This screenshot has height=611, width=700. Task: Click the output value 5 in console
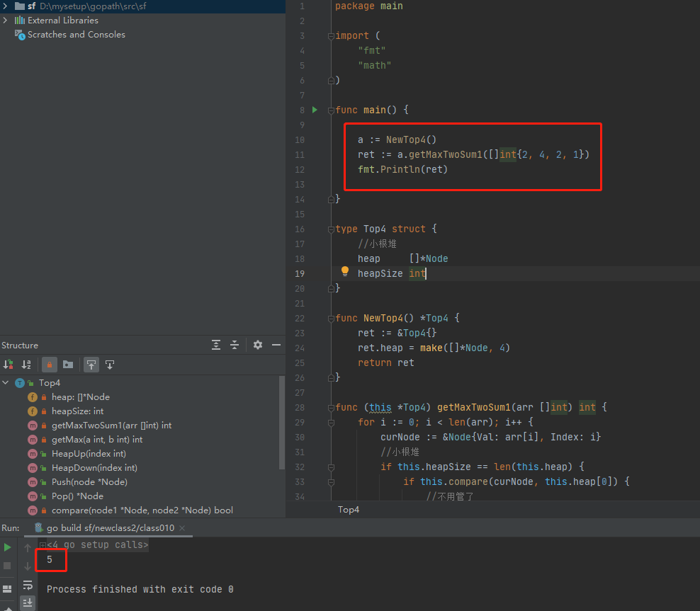pos(50,560)
